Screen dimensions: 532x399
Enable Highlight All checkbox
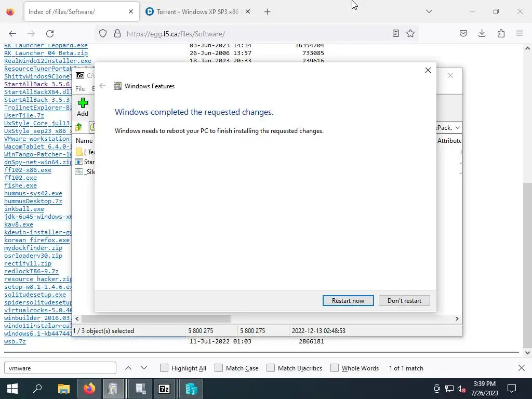[164, 368]
